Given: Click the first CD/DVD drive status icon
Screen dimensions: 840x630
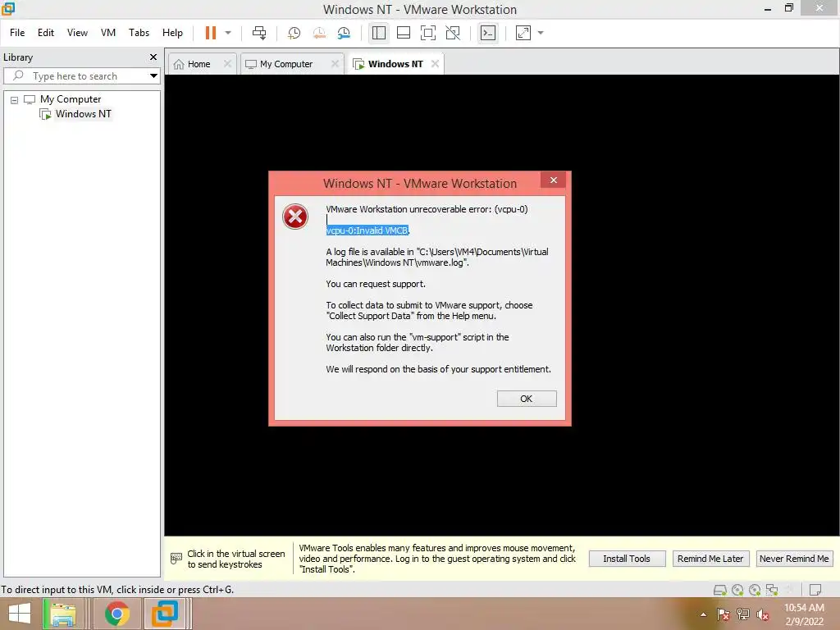Looking at the screenshot, I should tap(737, 590).
